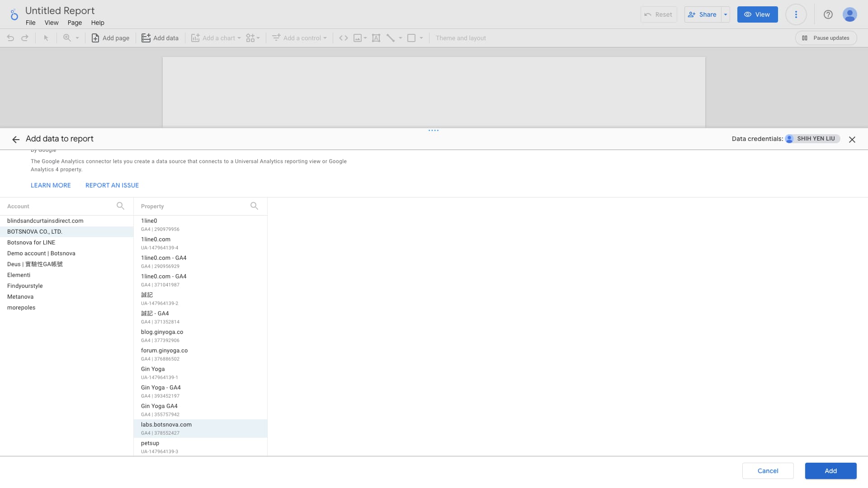Open Theme and layout panel
The height and width of the screenshot is (488, 868).
click(461, 38)
